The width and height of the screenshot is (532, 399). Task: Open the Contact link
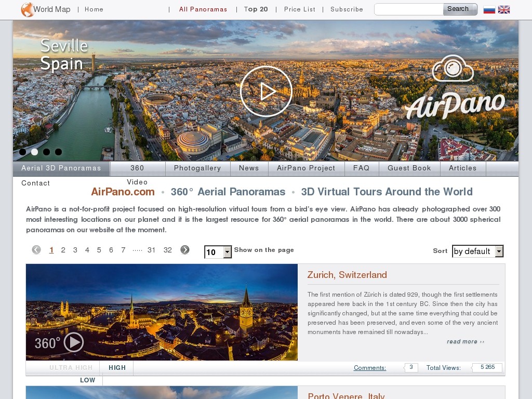(x=36, y=183)
